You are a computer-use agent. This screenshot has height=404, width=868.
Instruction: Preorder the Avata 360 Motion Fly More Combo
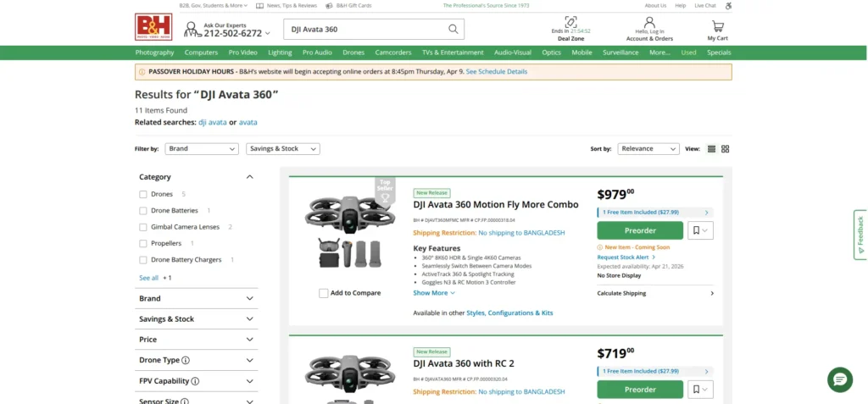(640, 230)
